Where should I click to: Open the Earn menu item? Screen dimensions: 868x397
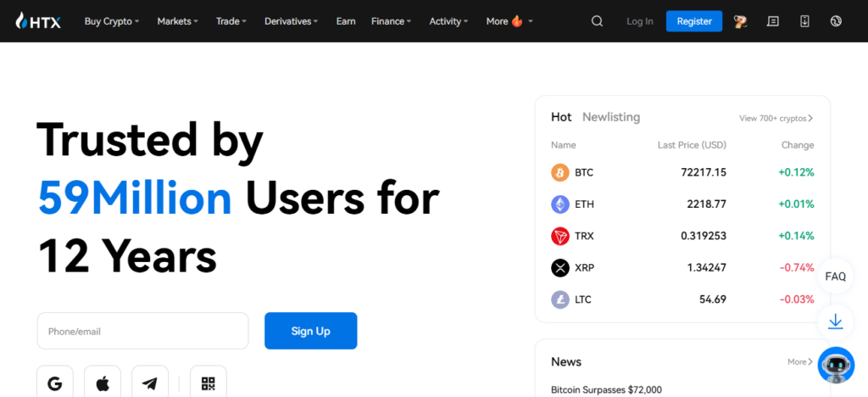346,21
